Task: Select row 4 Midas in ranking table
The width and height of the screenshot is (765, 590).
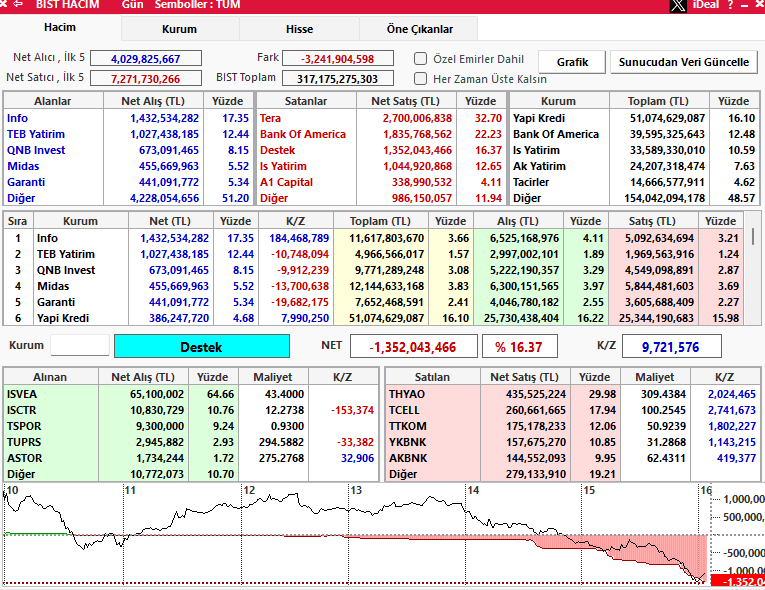Action: tap(373, 286)
